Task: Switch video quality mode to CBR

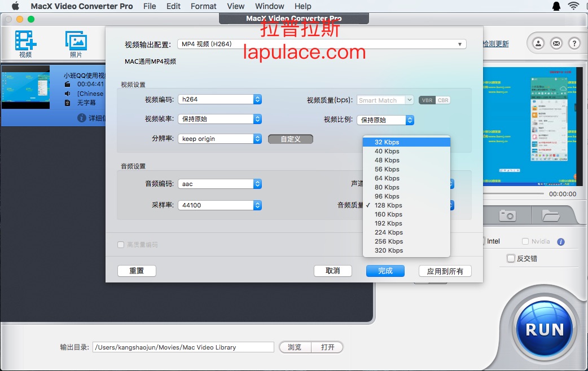Action: click(x=443, y=100)
